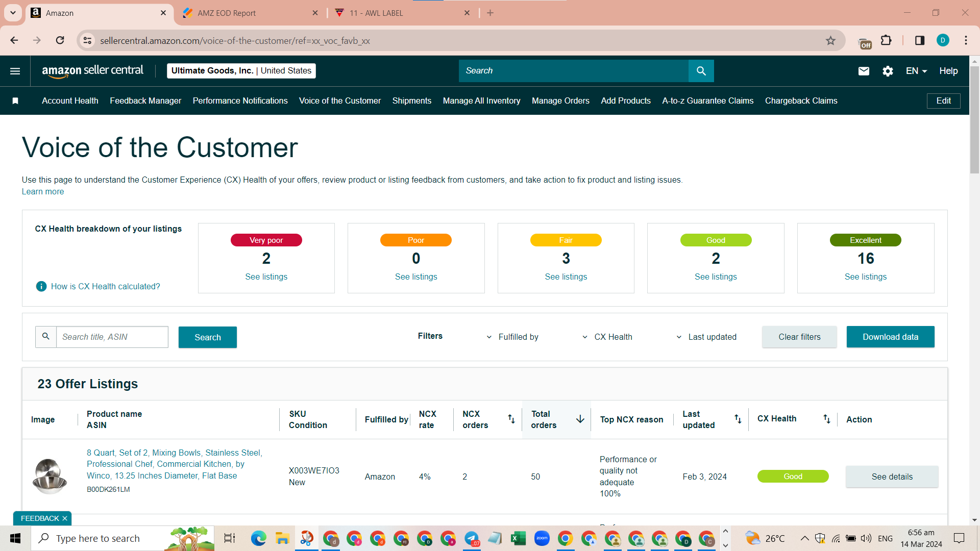Bookmark this page with the star icon
The image size is (980, 551).
(x=831, y=40)
